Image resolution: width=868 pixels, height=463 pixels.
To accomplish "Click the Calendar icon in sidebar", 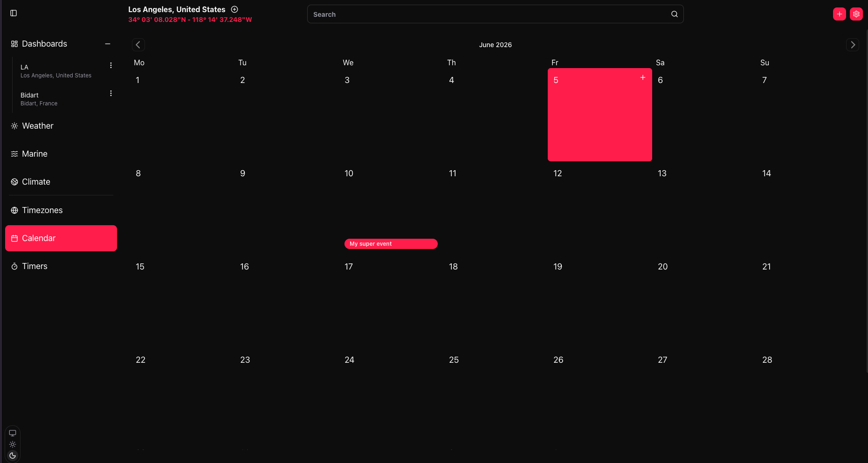I will [x=14, y=238].
